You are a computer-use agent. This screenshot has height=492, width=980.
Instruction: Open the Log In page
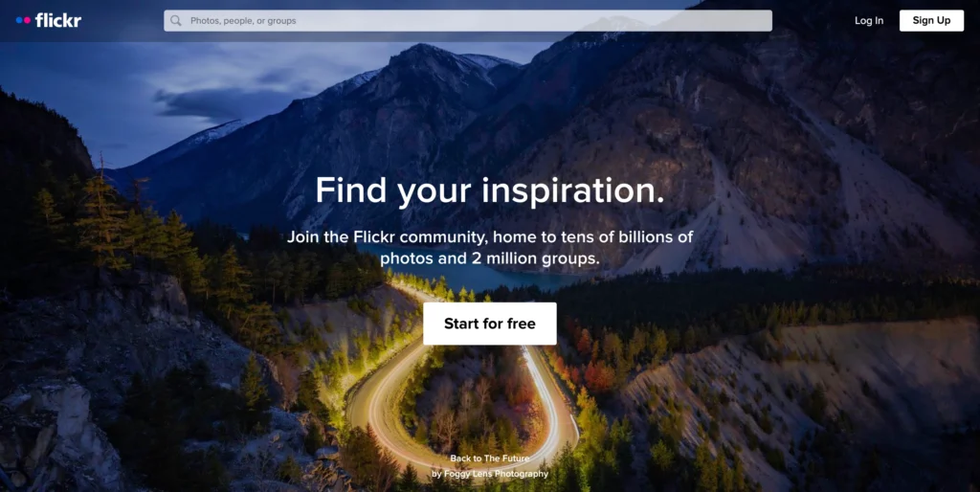tap(869, 21)
